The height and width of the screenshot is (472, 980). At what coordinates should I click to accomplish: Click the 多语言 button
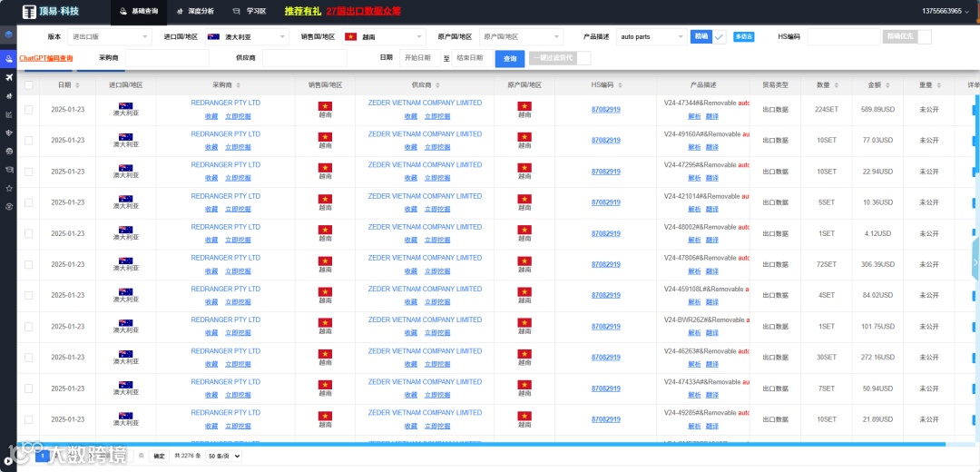point(744,37)
